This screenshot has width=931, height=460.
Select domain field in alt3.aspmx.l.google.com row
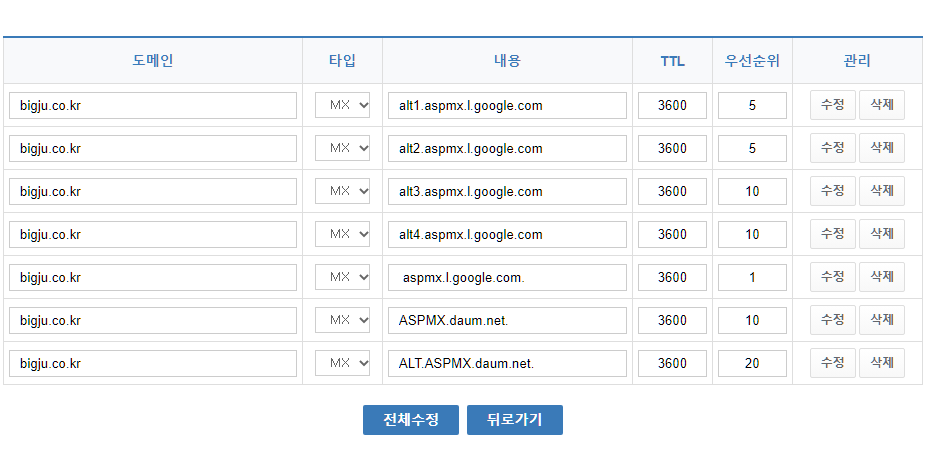(153, 191)
